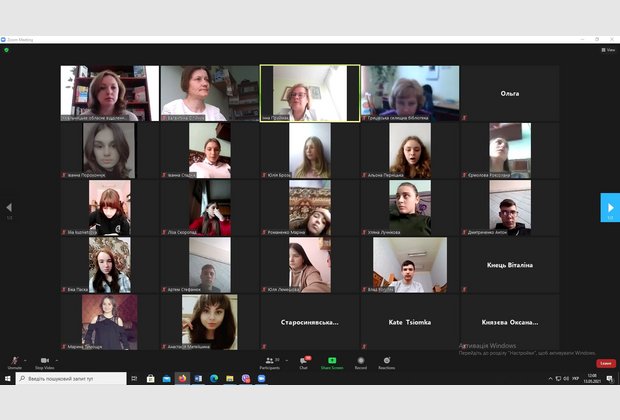Open the Participants panel
The image size is (620, 420).
pyautogui.click(x=270, y=363)
